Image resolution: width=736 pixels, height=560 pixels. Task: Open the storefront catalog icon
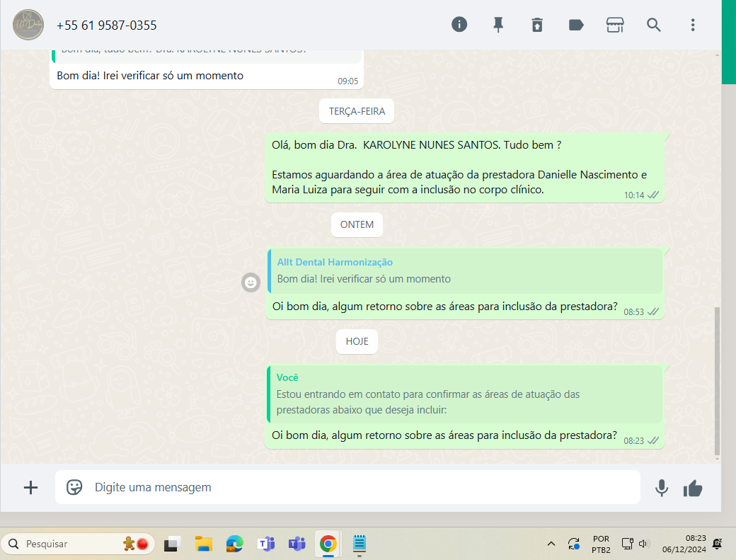(x=615, y=25)
